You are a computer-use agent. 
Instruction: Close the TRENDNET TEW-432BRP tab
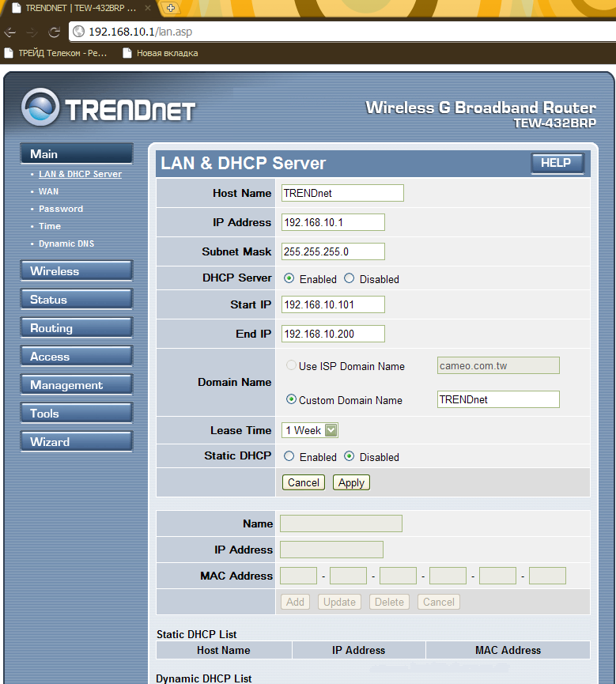click(x=148, y=8)
